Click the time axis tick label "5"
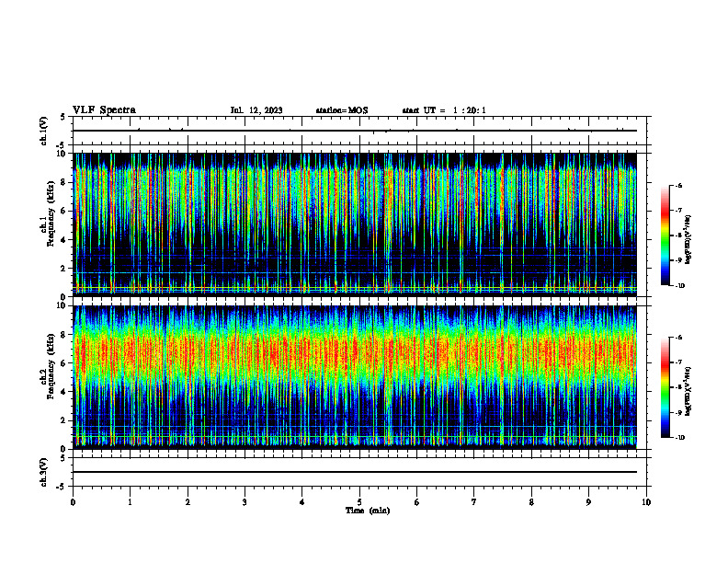728x563 pixels. coord(359,502)
